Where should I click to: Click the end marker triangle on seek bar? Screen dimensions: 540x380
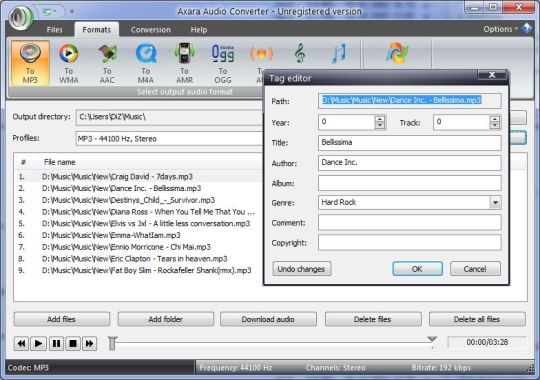point(432,339)
